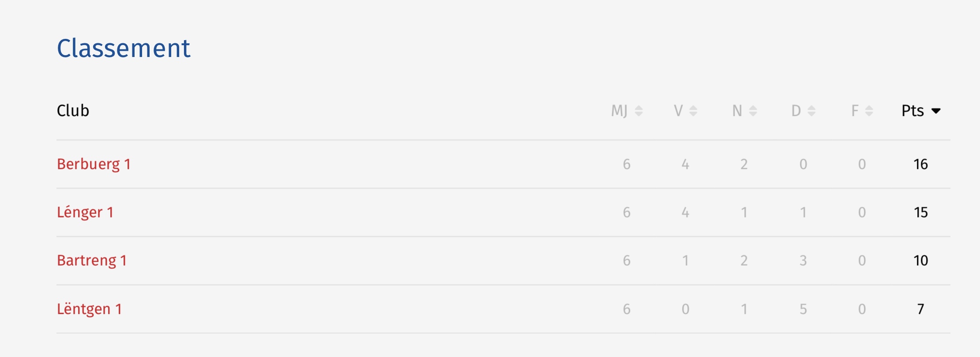Click the Classement heading
Image resolution: width=980 pixels, height=357 pixels.
(124, 48)
